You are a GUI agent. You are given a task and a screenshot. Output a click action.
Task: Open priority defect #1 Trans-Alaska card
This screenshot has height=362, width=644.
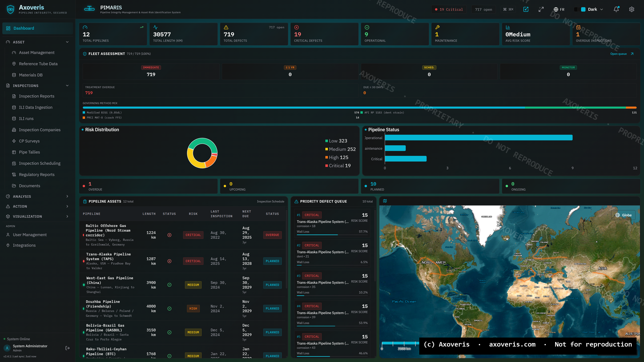(x=332, y=223)
